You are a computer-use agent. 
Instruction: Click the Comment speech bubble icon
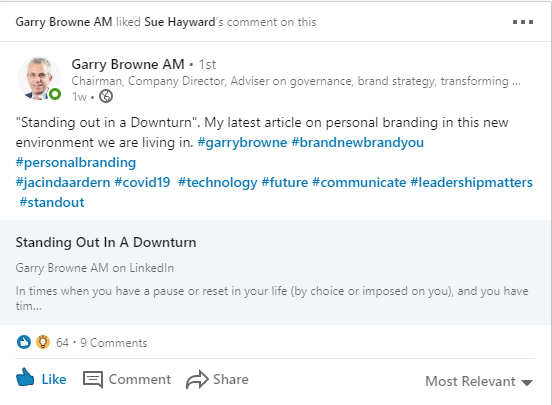coord(93,380)
